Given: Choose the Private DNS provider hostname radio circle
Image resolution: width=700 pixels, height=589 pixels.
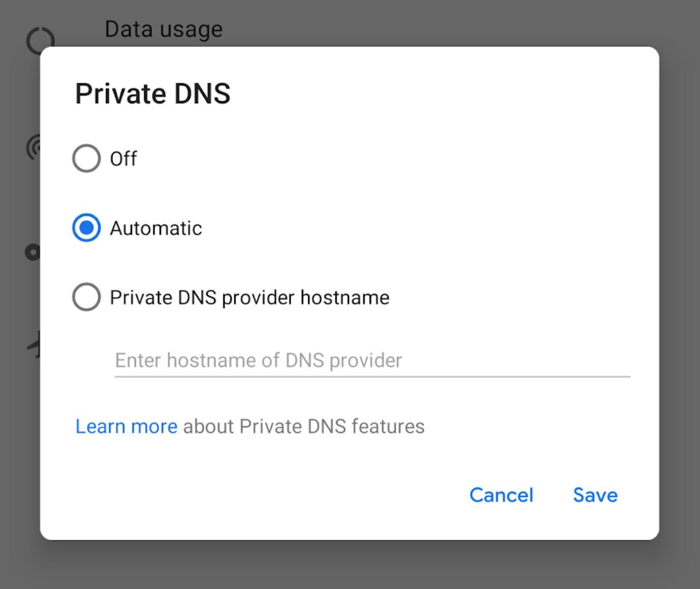Looking at the screenshot, I should [86, 297].
